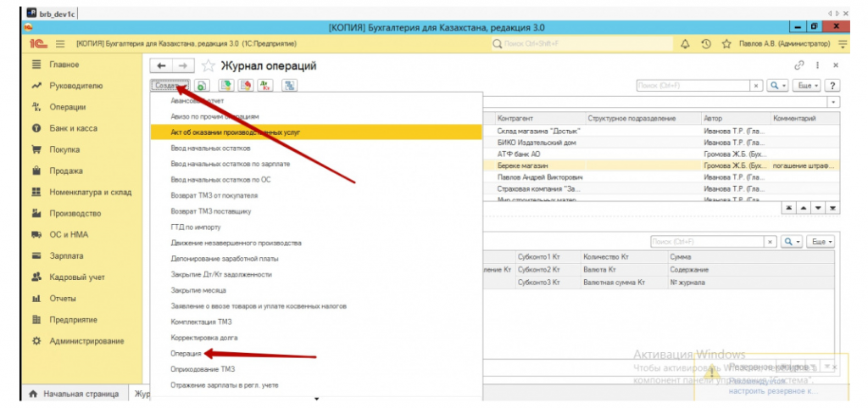The image size is (868, 409).
Task: Click the notifications bell icon
Action: pyautogui.click(x=685, y=43)
